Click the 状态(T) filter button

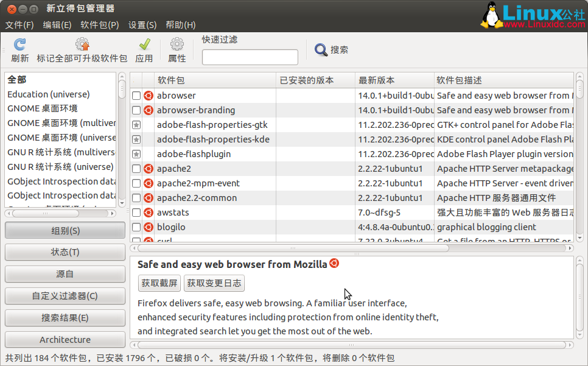coord(65,252)
